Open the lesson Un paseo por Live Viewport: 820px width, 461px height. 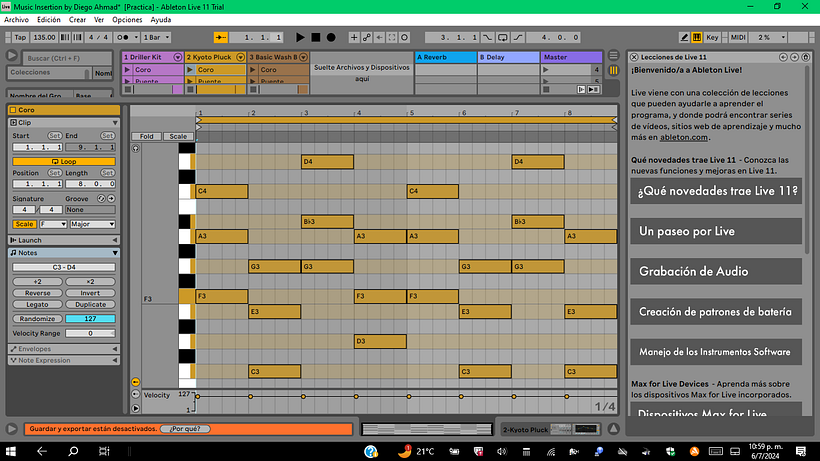(x=716, y=231)
